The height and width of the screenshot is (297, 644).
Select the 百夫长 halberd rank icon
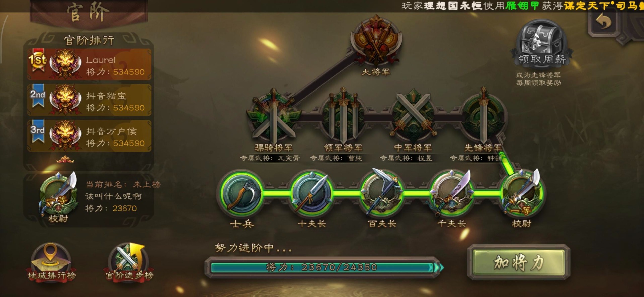[x=381, y=192]
